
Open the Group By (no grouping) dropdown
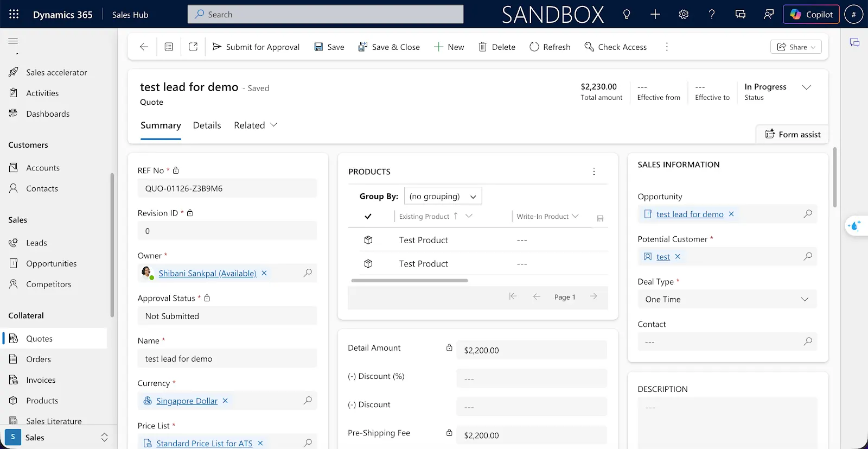pyautogui.click(x=443, y=196)
